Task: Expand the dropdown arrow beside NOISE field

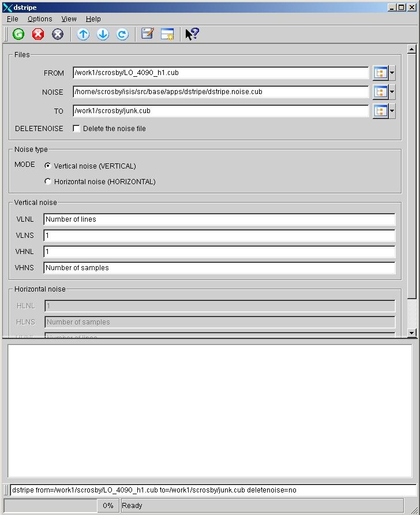Action: tap(392, 92)
